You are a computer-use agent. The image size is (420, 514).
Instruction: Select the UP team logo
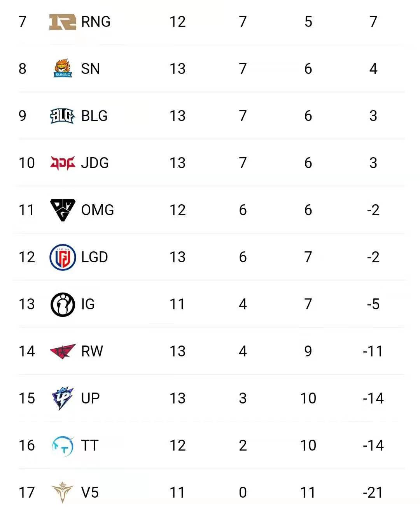[62, 398]
